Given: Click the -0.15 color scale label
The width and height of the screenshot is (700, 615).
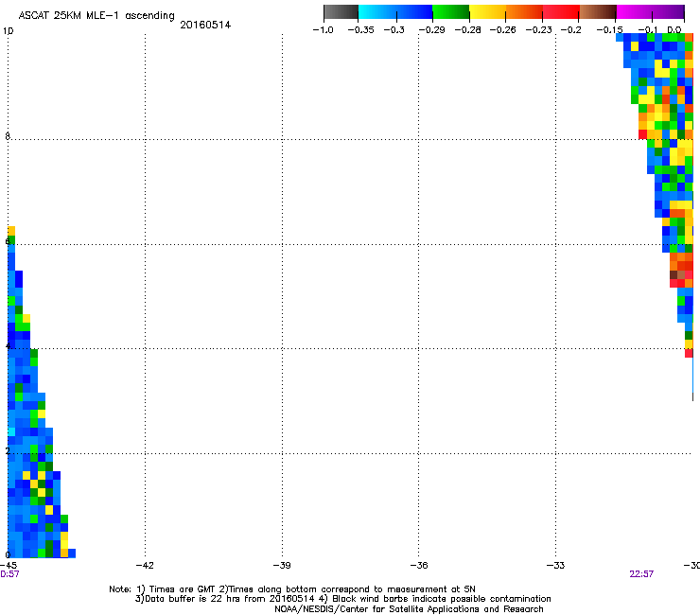Looking at the screenshot, I should point(610,30).
